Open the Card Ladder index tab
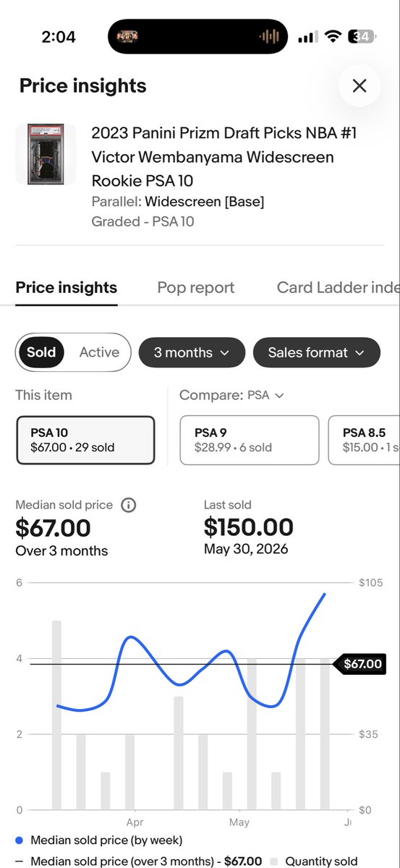 338,287
